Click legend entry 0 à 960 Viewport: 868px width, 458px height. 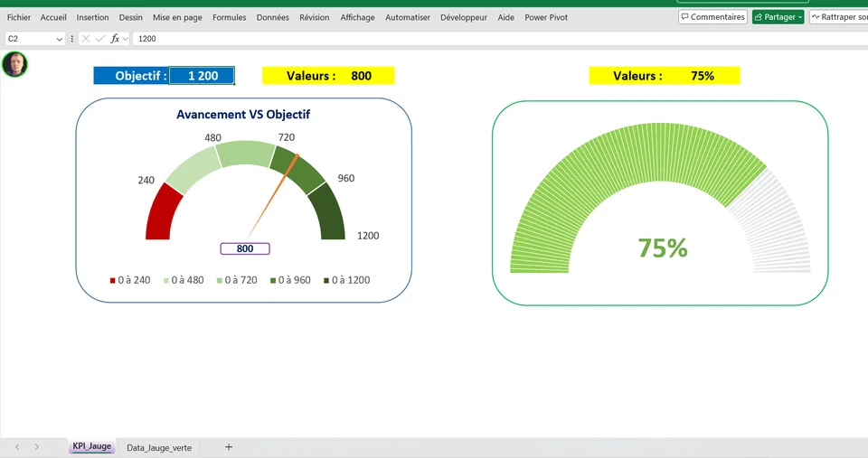[290, 280]
